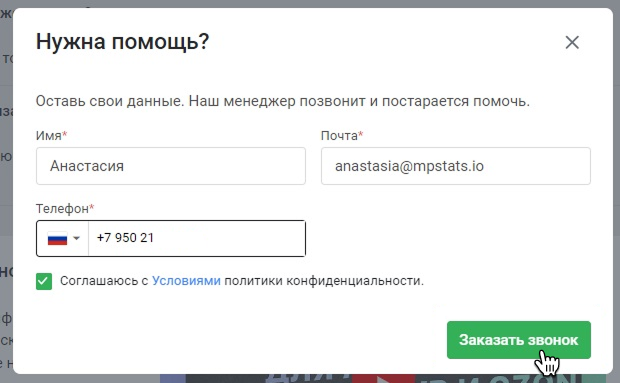
Task: Click the red asterisk beside Почта label
Action: coord(361,134)
